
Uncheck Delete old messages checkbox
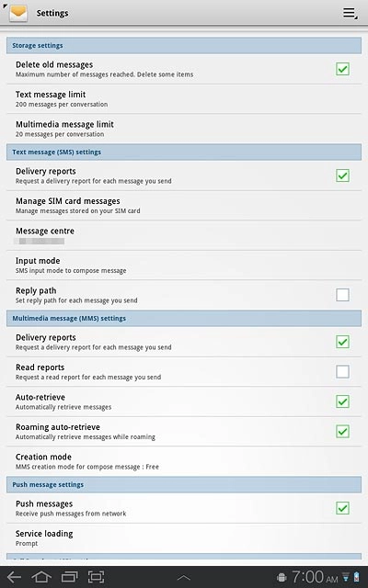342,69
